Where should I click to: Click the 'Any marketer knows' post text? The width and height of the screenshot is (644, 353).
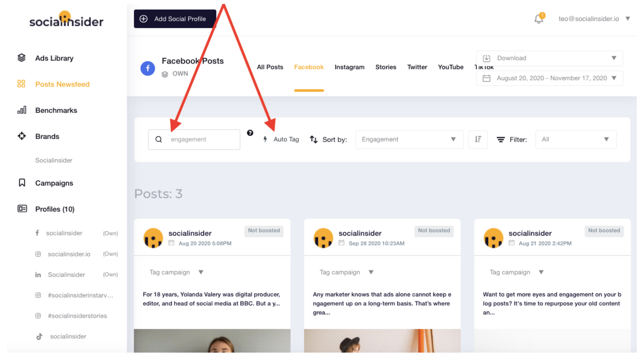pos(382,303)
